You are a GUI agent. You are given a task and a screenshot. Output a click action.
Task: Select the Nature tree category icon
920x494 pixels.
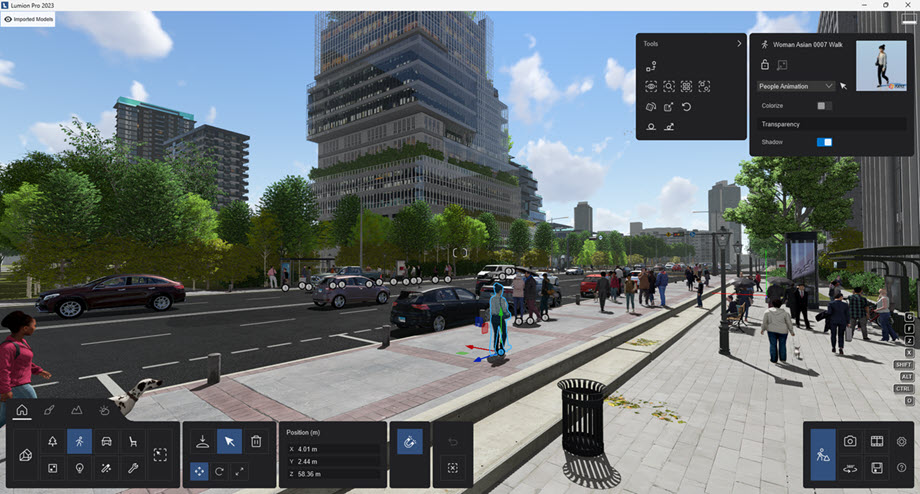53,441
